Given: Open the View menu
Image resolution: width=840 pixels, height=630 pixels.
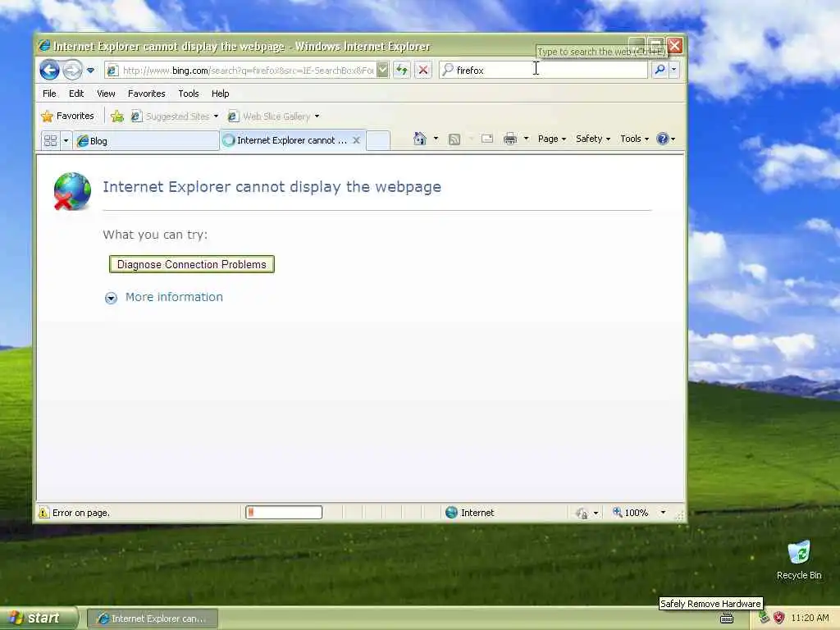Looking at the screenshot, I should (x=106, y=94).
